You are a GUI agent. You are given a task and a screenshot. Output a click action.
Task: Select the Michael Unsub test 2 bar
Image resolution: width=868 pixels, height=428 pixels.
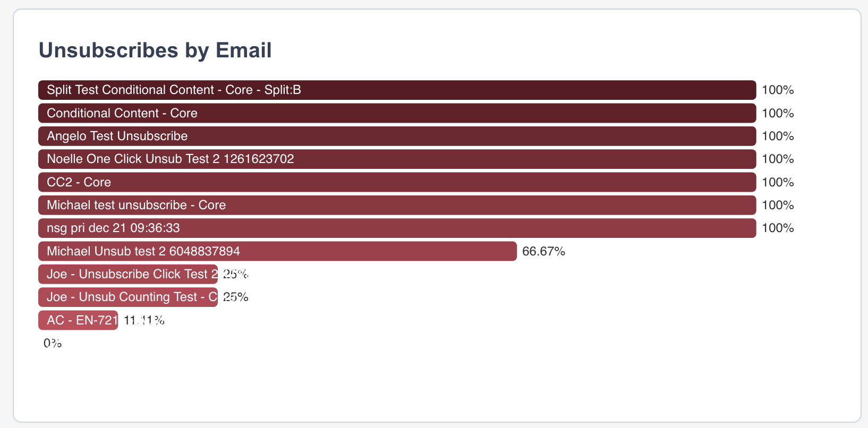[x=277, y=251]
